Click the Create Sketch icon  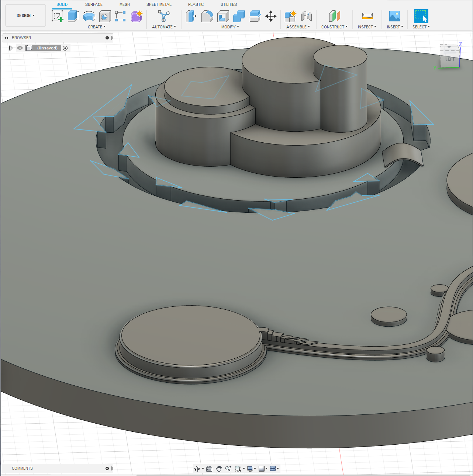(x=57, y=16)
